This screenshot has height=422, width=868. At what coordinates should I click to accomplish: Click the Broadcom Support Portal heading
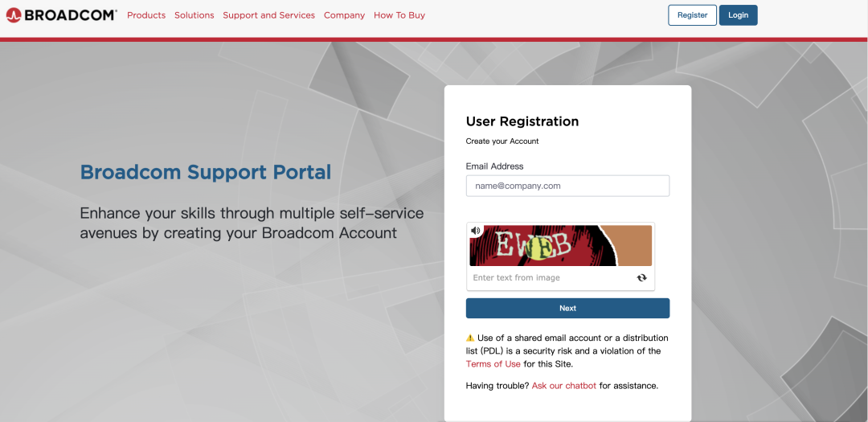[206, 172]
